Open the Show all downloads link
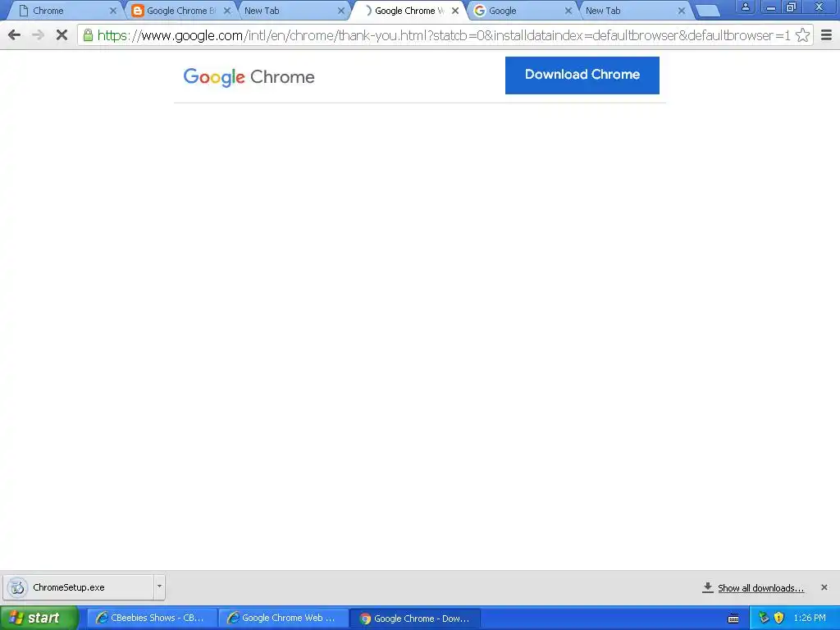 pyautogui.click(x=760, y=588)
